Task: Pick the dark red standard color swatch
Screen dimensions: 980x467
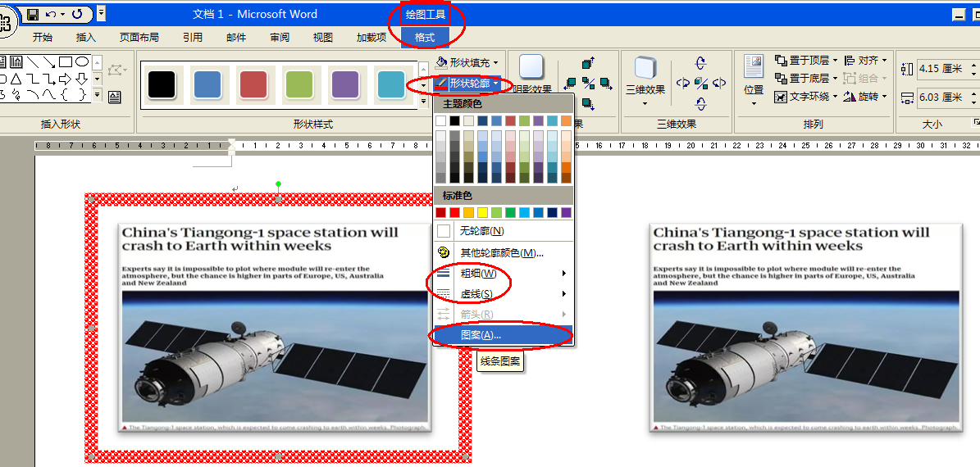Action: pos(441,213)
